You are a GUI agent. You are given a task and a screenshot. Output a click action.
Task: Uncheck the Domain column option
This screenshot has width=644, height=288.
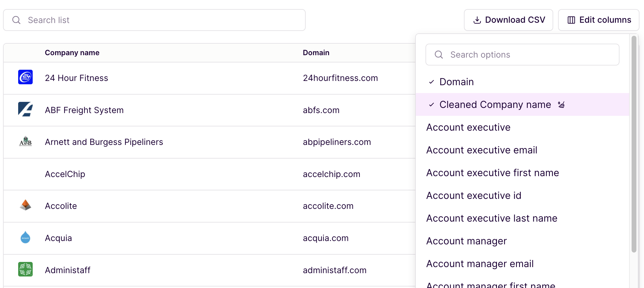(x=456, y=82)
